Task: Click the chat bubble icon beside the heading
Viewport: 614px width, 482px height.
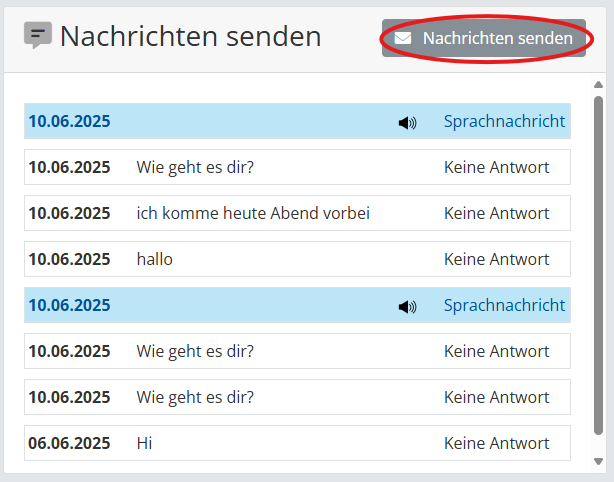Action: click(38, 37)
